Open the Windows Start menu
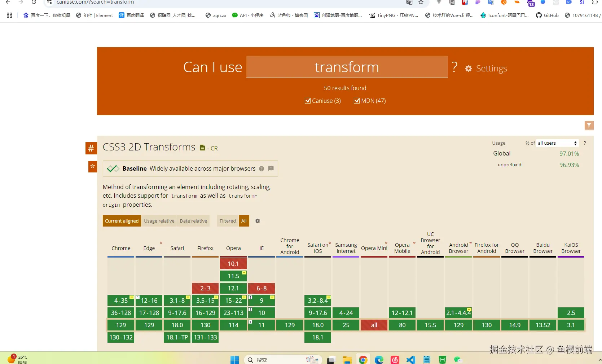Image resolution: width=602 pixels, height=364 pixels. click(x=235, y=360)
